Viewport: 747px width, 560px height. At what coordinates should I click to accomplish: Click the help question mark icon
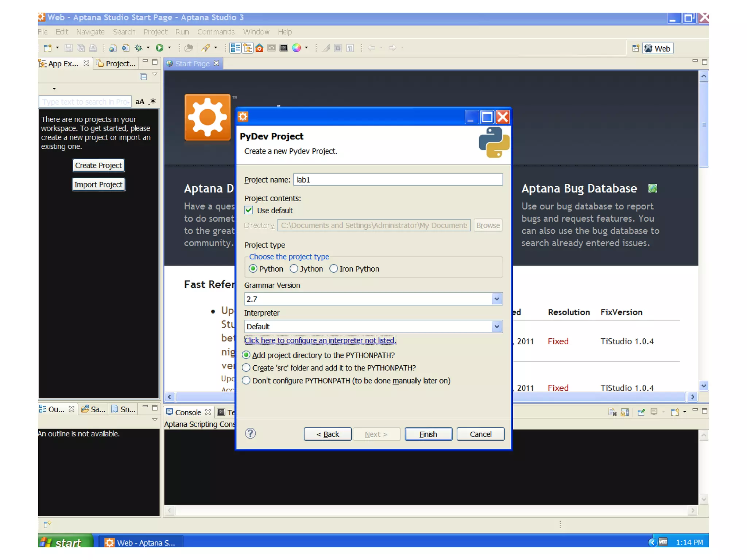tap(250, 433)
